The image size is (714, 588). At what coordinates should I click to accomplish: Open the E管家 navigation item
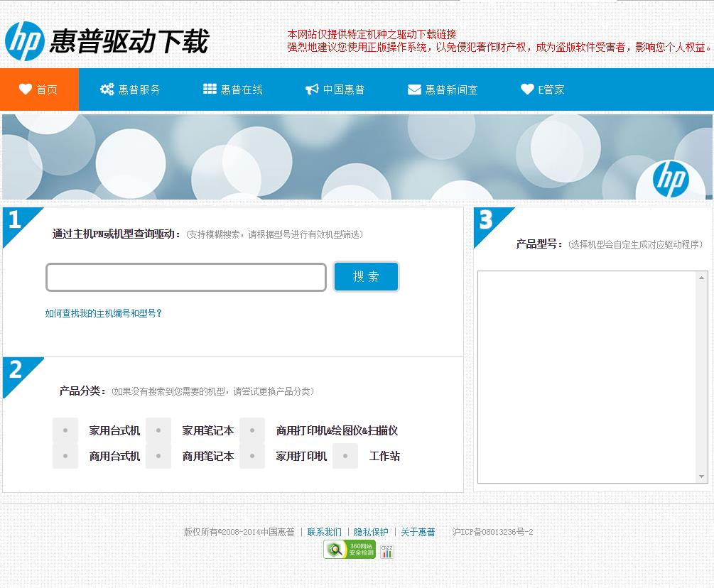[542, 89]
